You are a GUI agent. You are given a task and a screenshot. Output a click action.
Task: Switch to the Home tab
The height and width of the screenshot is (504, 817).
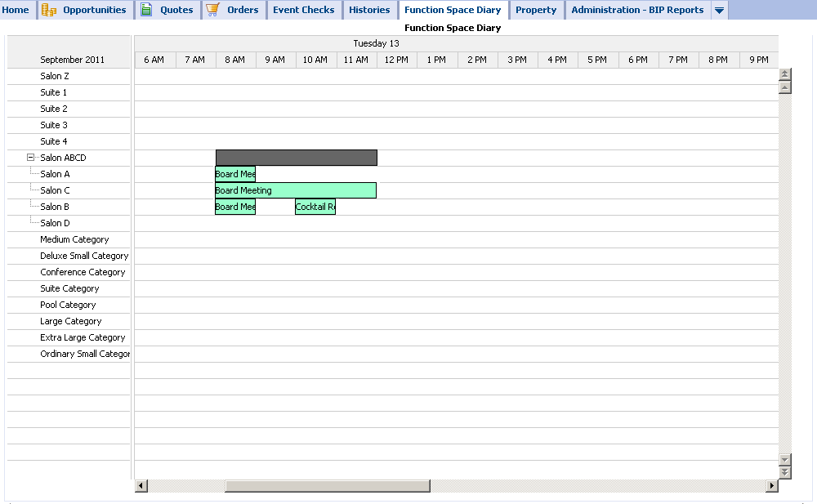(16, 10)
